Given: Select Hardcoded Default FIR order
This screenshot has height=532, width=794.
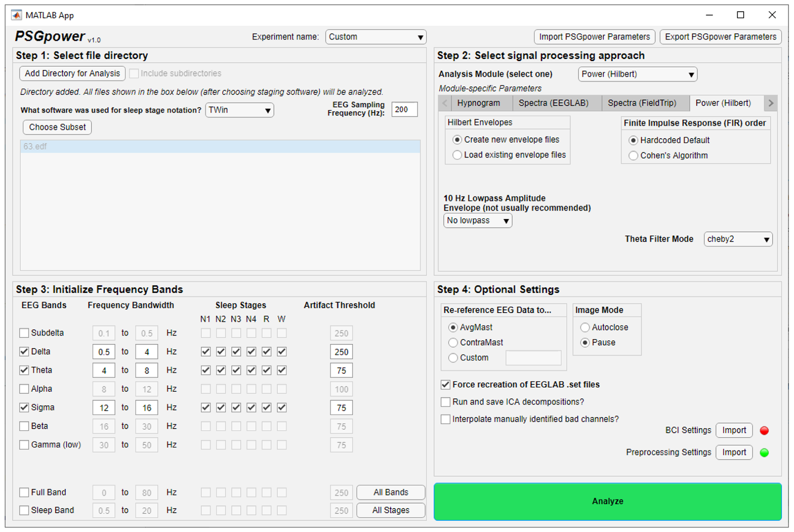Looking at the screenshot, I should pyautogui.click(x=633, y=140).
